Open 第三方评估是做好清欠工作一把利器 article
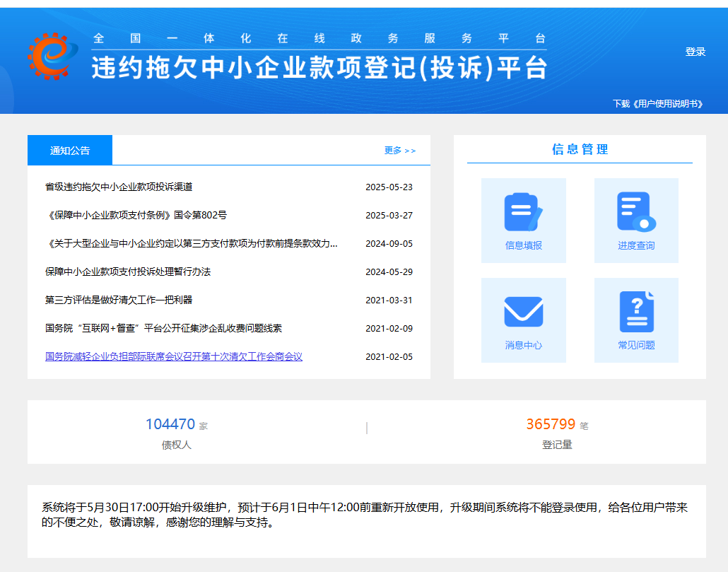This screenshot has width=728, height=572. [119, 300]
